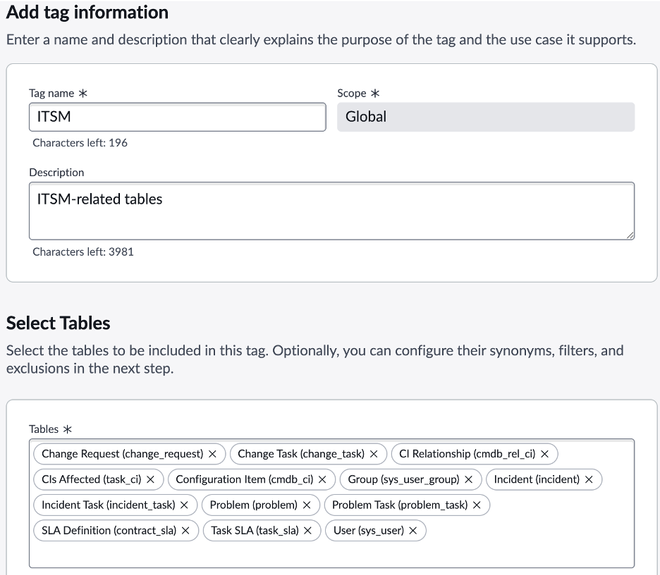Click the Tag name input field
The height and width of the screenshot is (575, 660).
coord(177,117)
